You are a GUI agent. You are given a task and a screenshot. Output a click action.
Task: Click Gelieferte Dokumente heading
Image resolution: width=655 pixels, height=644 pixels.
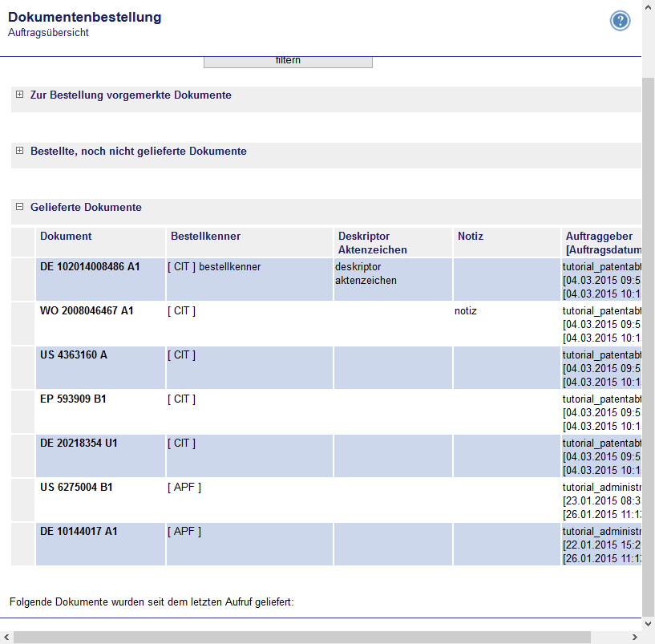[x=86, y=207]
